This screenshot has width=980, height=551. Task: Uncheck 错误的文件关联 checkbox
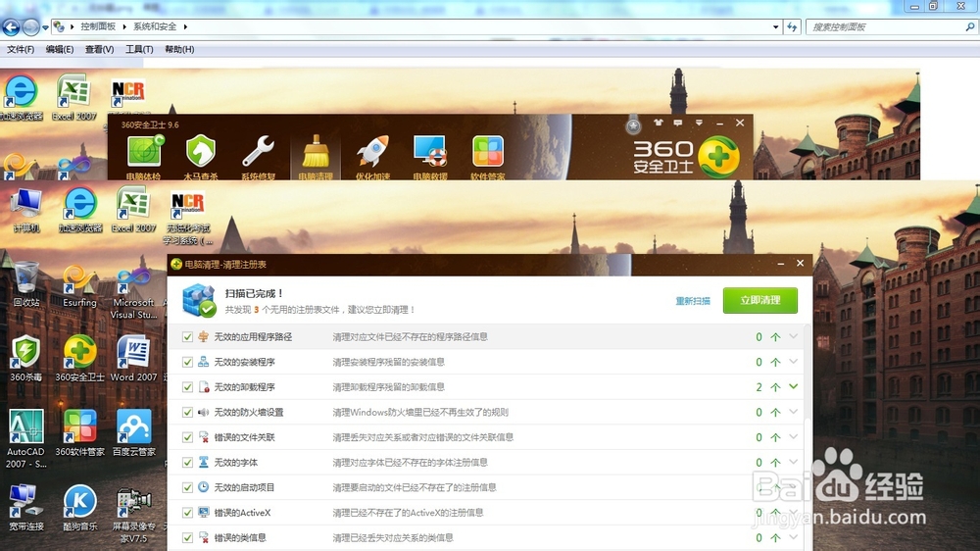(187, 437)
